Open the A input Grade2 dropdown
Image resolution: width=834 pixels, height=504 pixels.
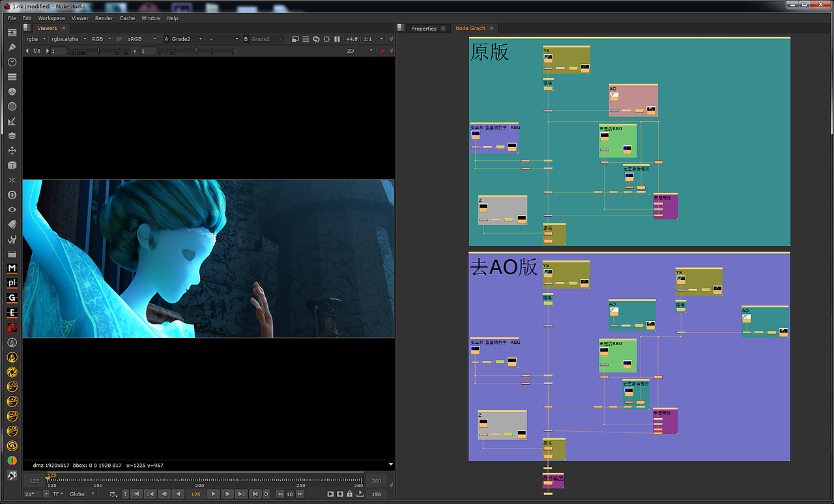pos(188,39)
